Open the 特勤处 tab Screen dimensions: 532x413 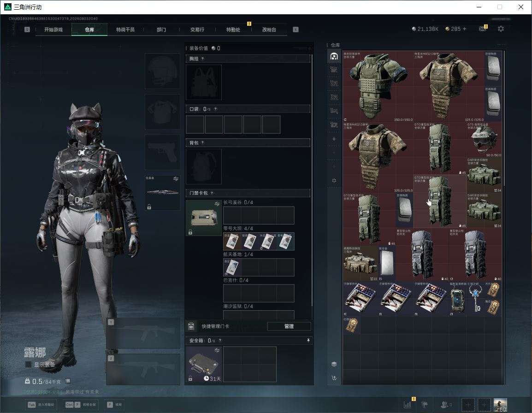coord(233,29)
